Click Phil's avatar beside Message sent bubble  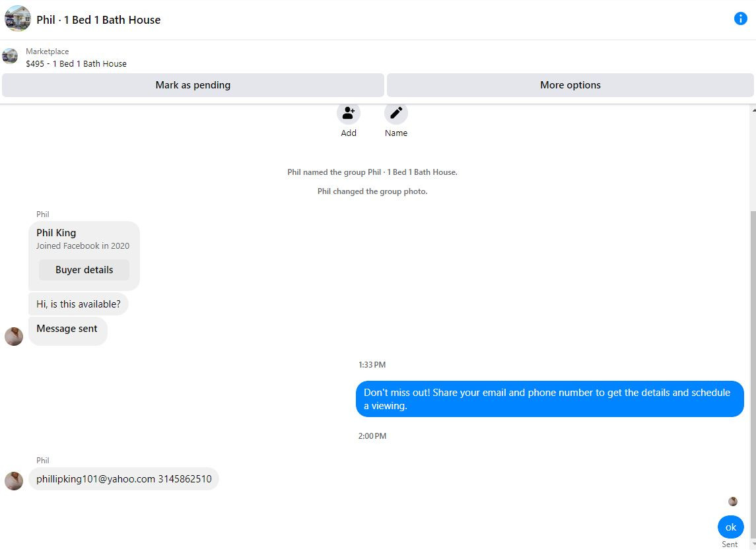click(x=13, y=337)
